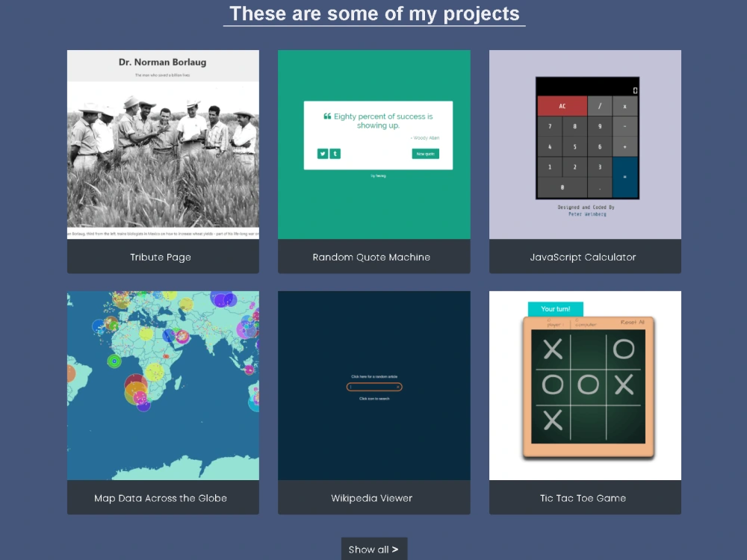Click the blue equals key on calculator preview
This screenshot has width=747, height=560.
pos(624,177)
